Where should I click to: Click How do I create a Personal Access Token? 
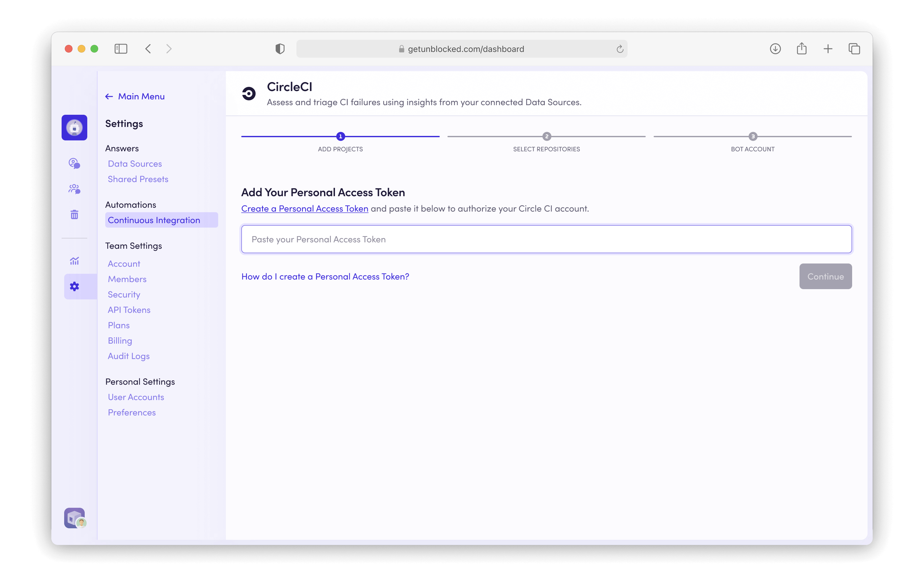pos(325,277)
